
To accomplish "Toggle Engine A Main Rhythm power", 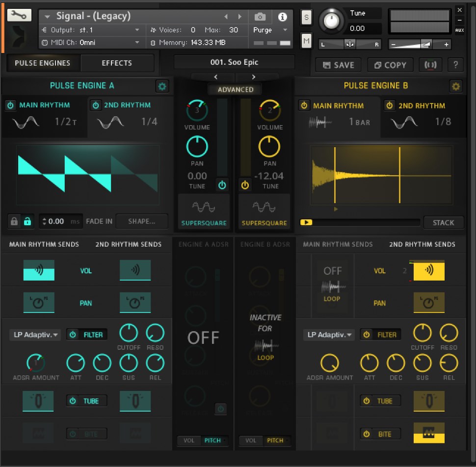I will point(10,105).
